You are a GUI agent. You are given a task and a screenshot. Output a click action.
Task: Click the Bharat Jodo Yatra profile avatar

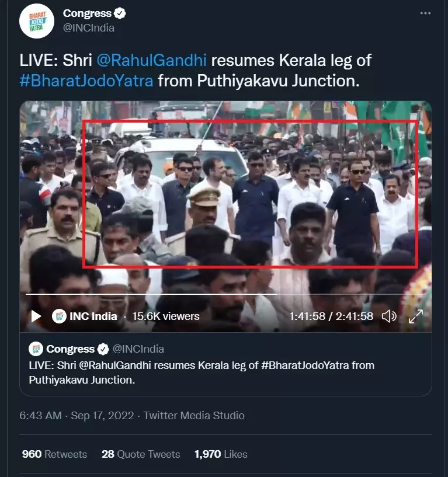[x=37, y=20]
